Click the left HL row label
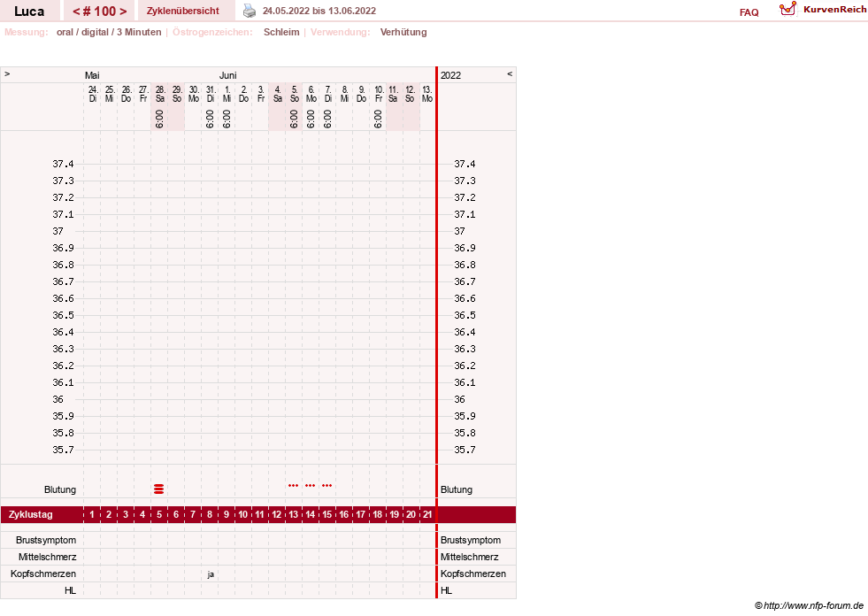868x616 pixels. pos(70,590)
